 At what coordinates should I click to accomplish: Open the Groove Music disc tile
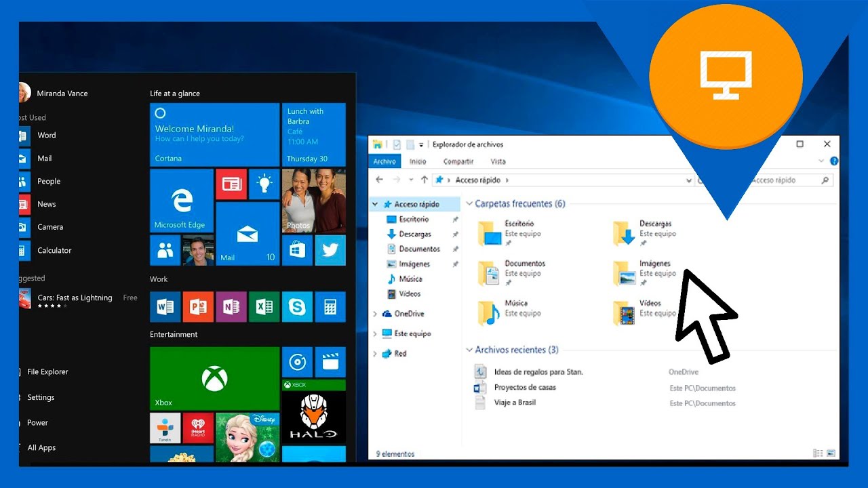pyautogui.click(x=297, y=362)
